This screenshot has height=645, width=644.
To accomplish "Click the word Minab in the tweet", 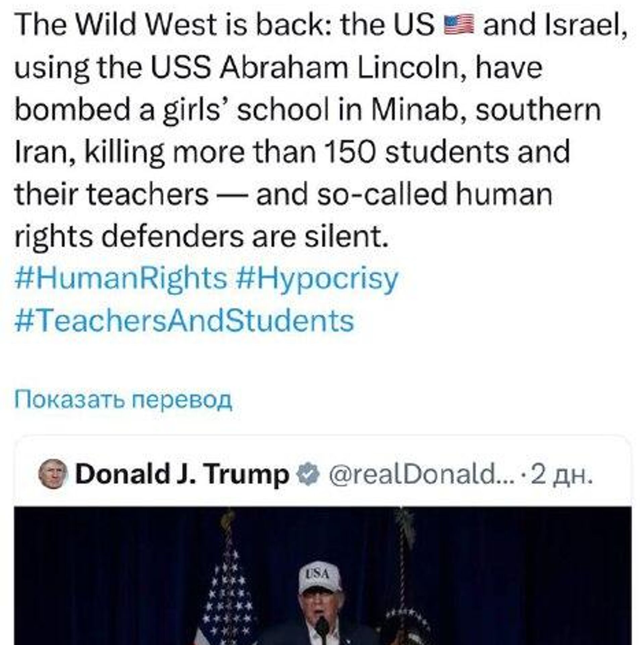I will pos(418,111).
